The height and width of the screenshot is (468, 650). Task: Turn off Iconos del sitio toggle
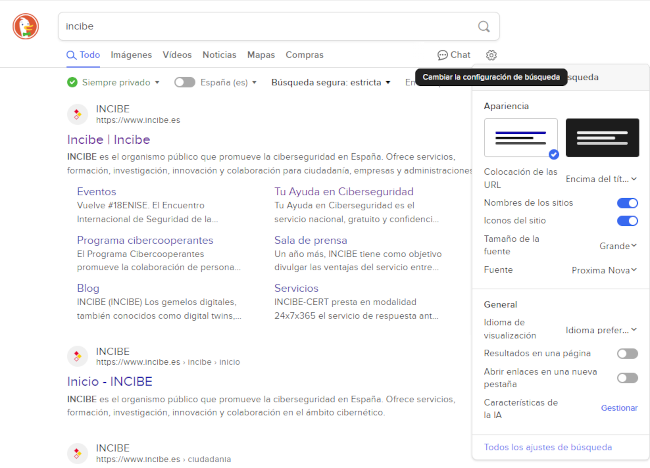click(x=627, y=220)
